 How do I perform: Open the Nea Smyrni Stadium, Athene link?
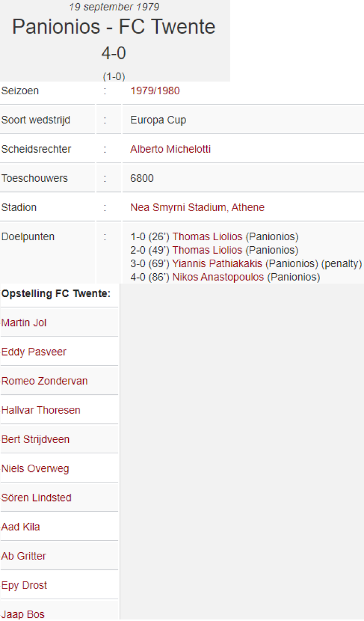197,208
